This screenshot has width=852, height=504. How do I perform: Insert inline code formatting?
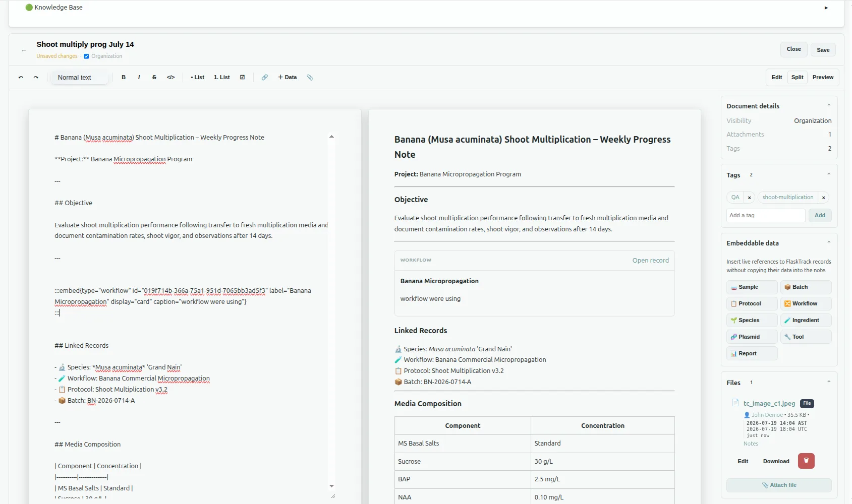click(x=171, y=78)
